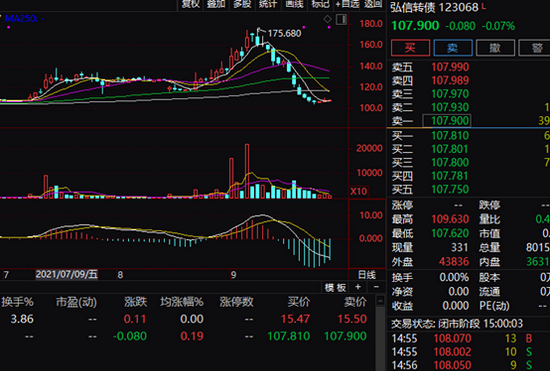Select the 买四 107.781 bid price

pos(450,176)
